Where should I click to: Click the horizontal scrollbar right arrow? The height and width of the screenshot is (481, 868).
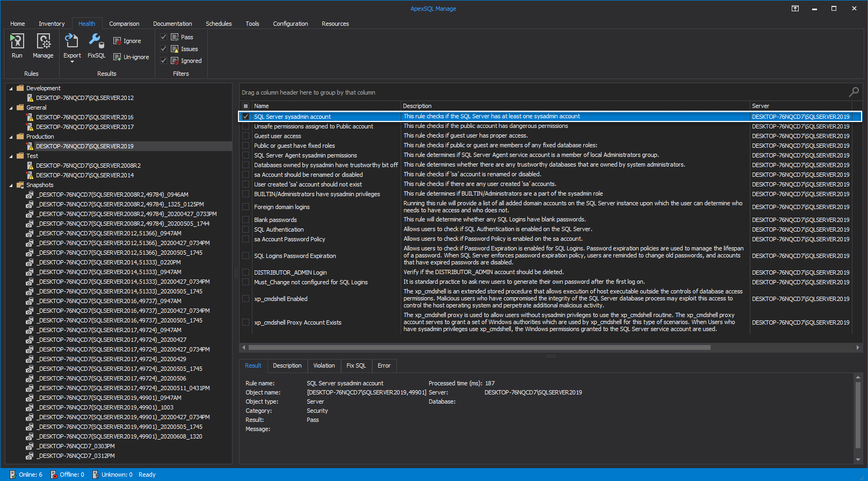(858, 348)
